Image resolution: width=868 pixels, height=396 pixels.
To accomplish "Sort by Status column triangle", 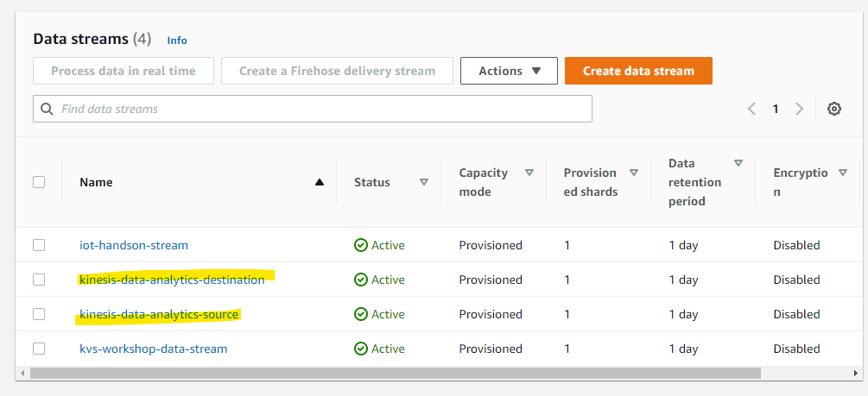I will [x=424, y=182].
